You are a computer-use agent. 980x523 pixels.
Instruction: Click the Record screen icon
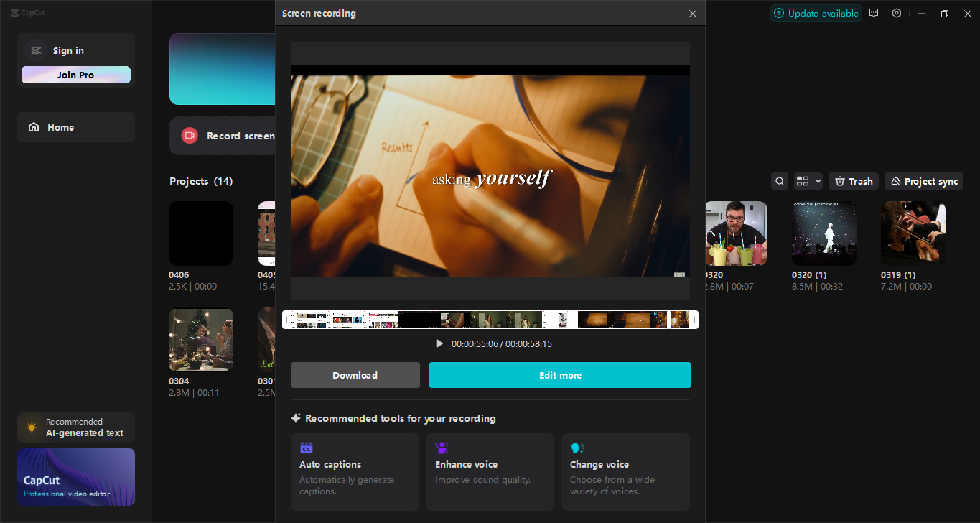(x=189, y=135)
